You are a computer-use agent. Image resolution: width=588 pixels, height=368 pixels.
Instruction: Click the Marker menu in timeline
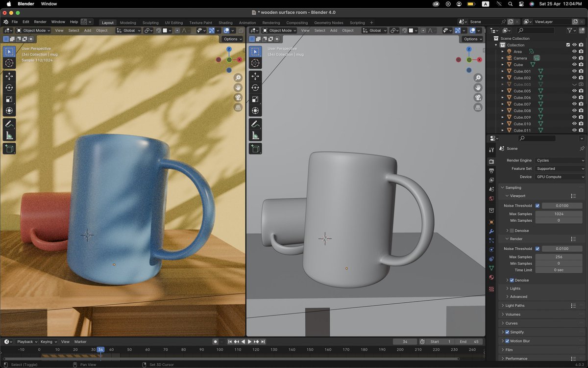[x=80, y=342]
